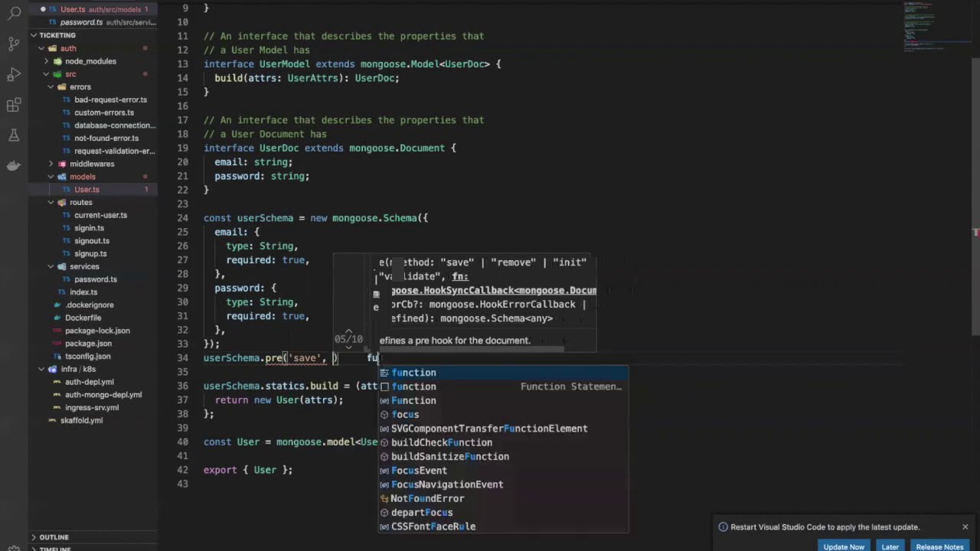Choose buildCheckFunction suggestion
980x551 pixels.
(503, 442)
